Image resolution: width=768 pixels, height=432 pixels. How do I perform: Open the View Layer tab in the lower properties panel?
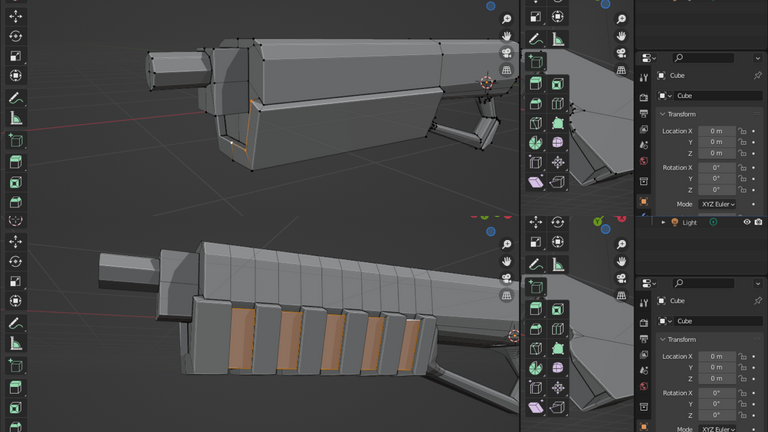644,355
